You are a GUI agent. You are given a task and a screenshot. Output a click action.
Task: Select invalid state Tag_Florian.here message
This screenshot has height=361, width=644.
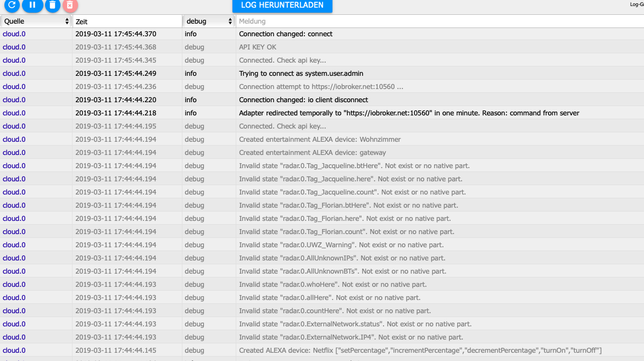(345, 219)
